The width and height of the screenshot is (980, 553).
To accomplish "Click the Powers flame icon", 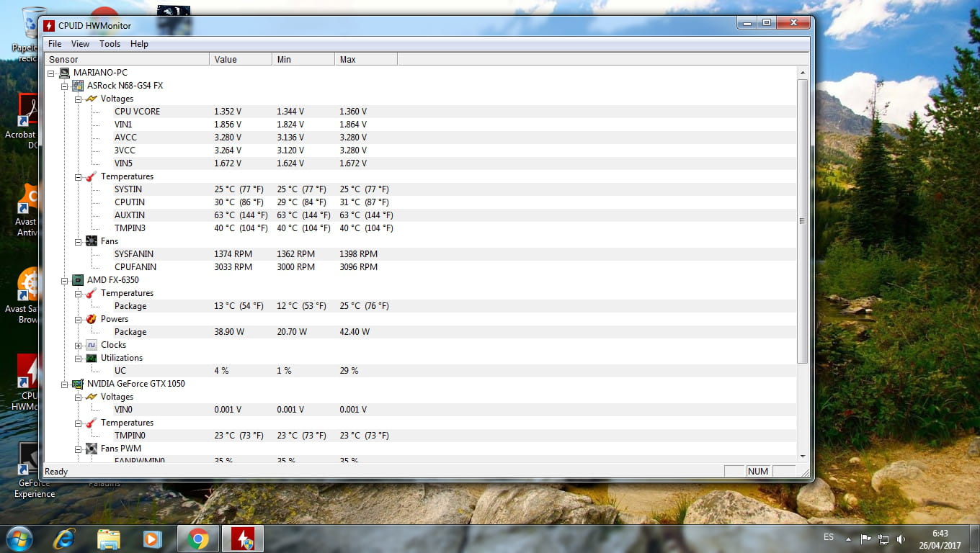I will 92,319.
